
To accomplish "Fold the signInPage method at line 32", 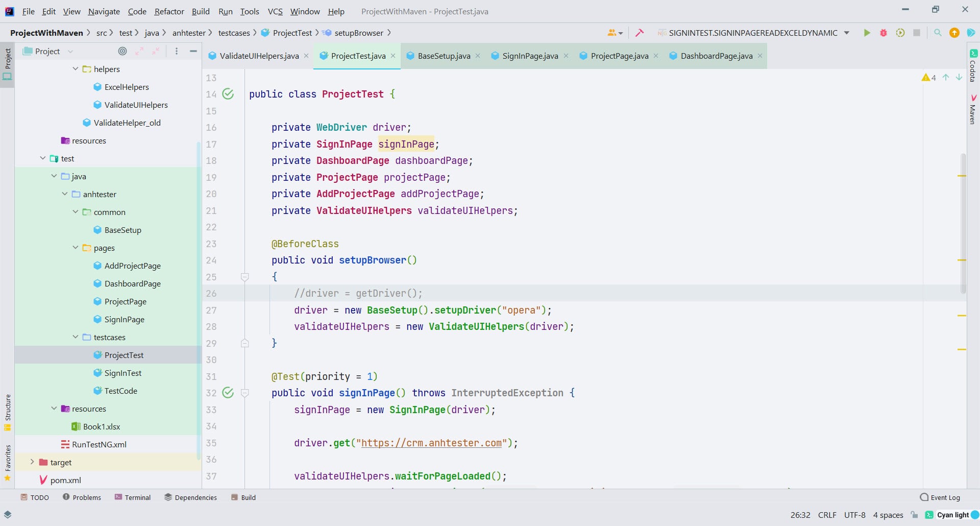I will click(x=245, y=393).
